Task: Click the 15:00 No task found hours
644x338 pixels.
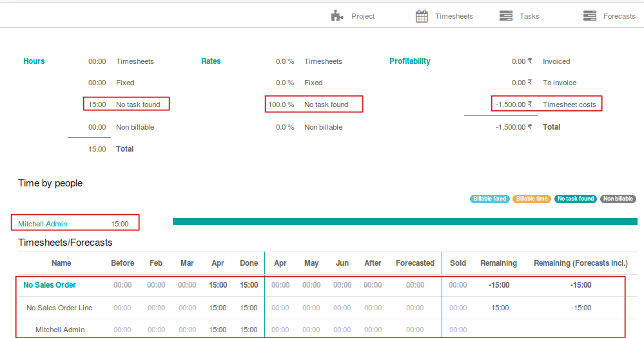Action: [97, 104]
